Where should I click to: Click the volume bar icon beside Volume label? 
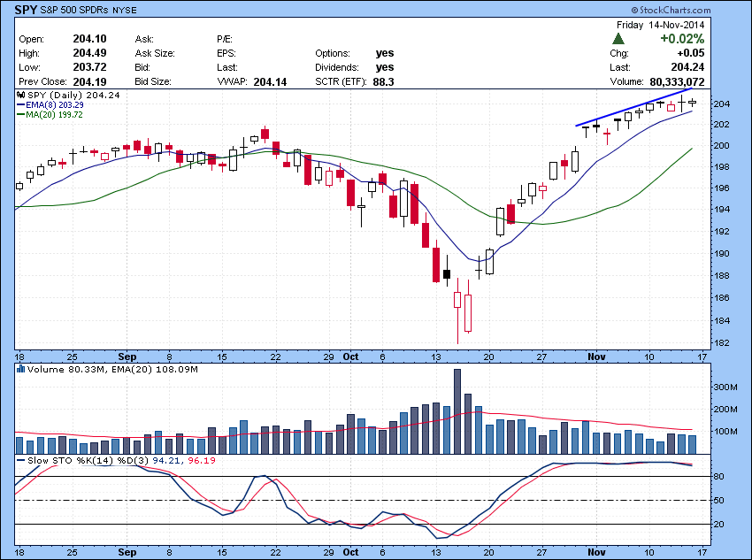(x=21, y=369)
